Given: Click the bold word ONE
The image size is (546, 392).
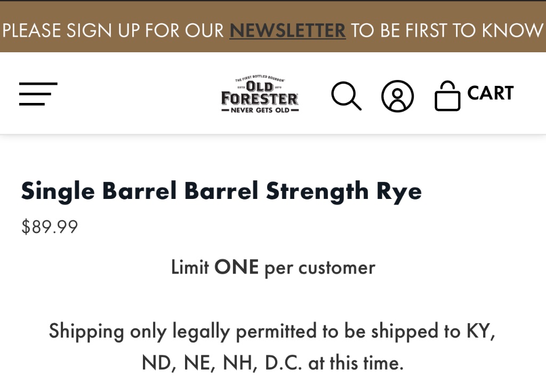Looking at the screenshot, I should [x=236, y=267].
